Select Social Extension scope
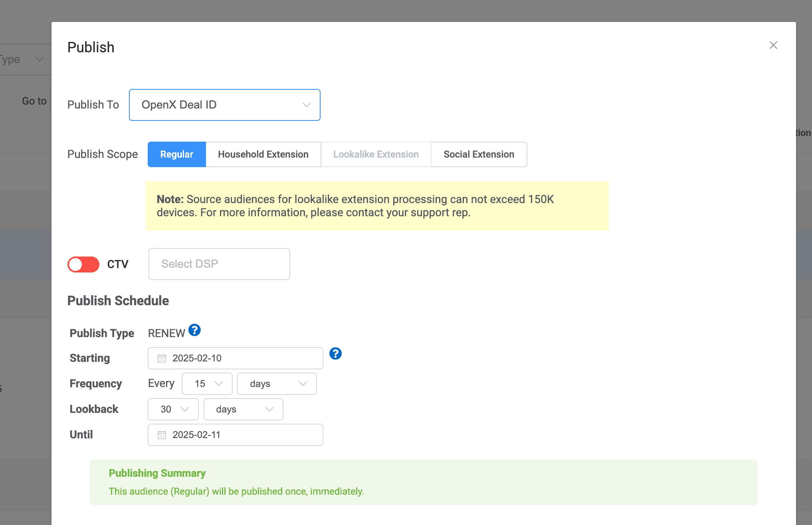The height and width of the screenshot is (525, 812). pos(479,154)
